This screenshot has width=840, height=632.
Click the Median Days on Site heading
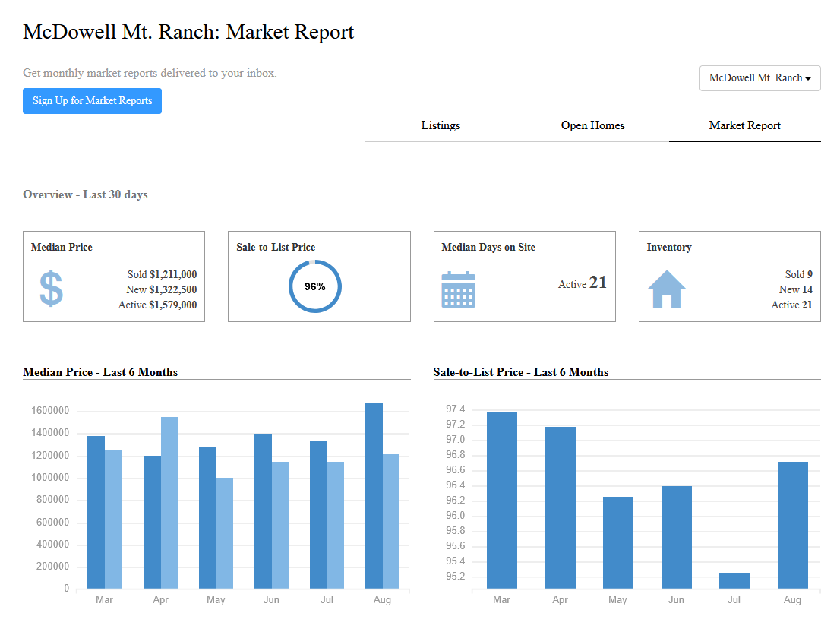(488, 247)
